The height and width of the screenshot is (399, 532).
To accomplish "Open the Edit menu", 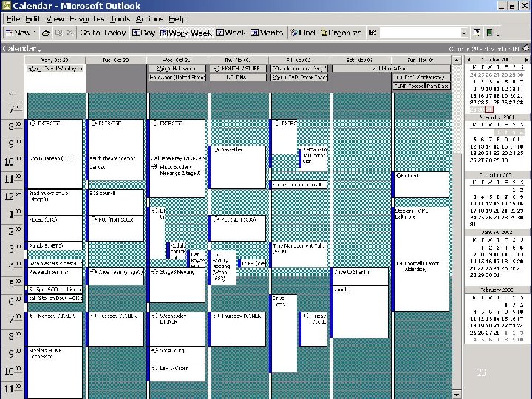I will point(33,19).
